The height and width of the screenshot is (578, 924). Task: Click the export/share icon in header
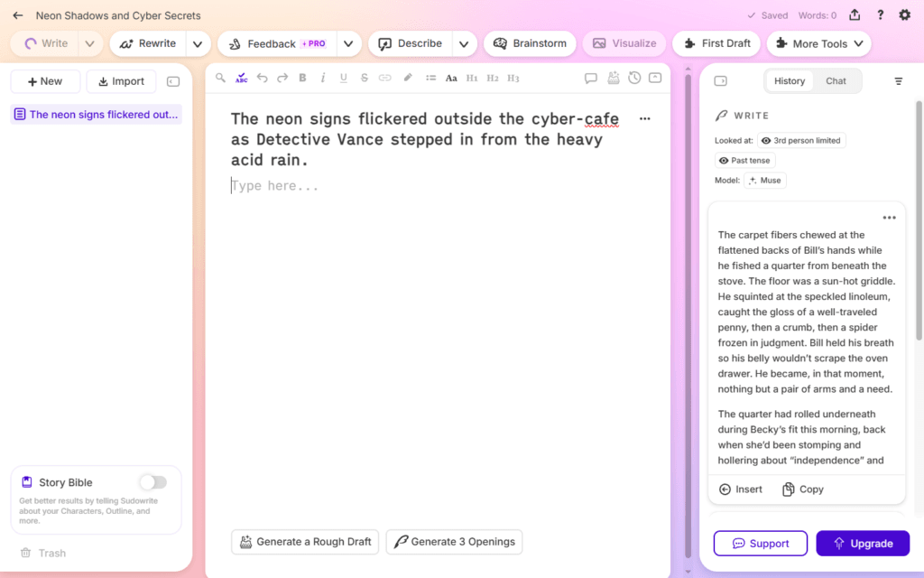tap(855, 14)
